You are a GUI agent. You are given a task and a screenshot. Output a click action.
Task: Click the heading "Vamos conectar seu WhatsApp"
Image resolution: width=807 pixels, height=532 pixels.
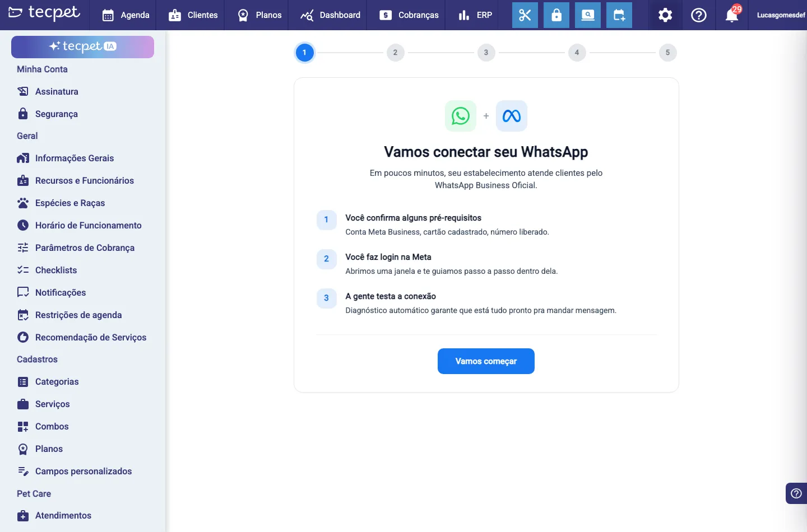(x=486, y=152)
